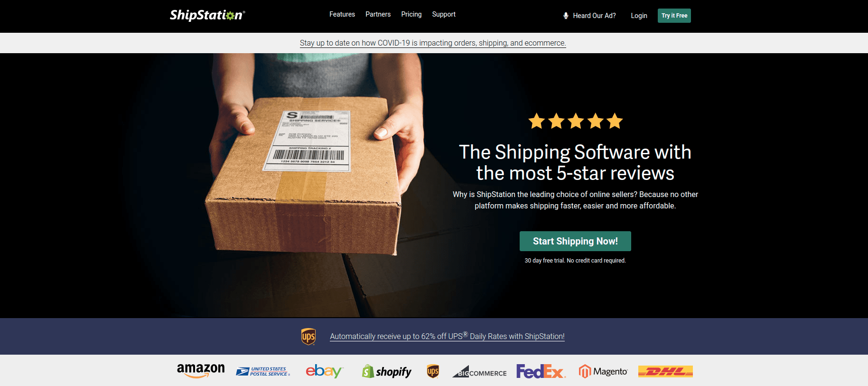The height and width of the screenshot is (386, 868).
Task: Open the Support menu item
Action: pyautogui.click(x=444, y=14)
